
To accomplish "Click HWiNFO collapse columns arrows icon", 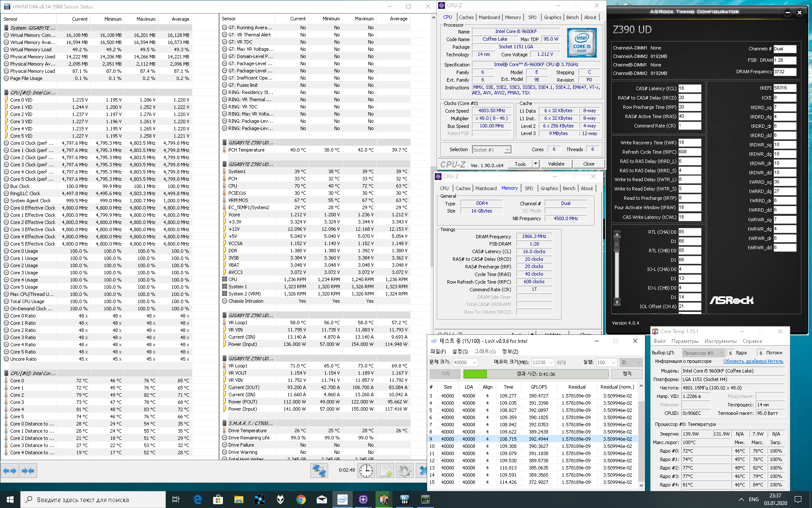I will pyautogui.click(x=28, y=471).
